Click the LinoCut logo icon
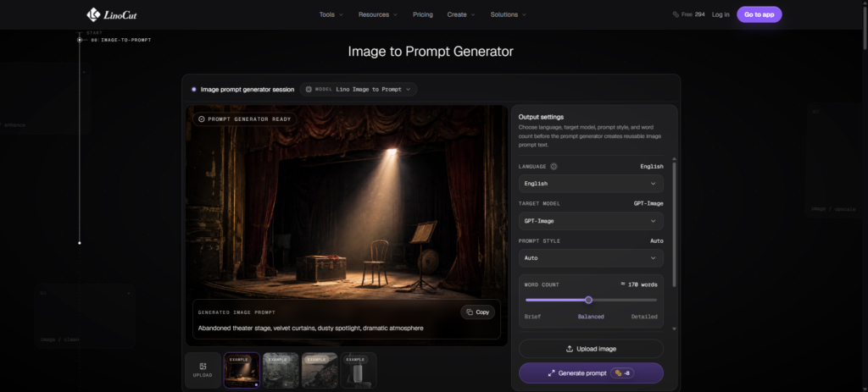The width and height of the screenshot is (868, 392). tap(93, 15)
